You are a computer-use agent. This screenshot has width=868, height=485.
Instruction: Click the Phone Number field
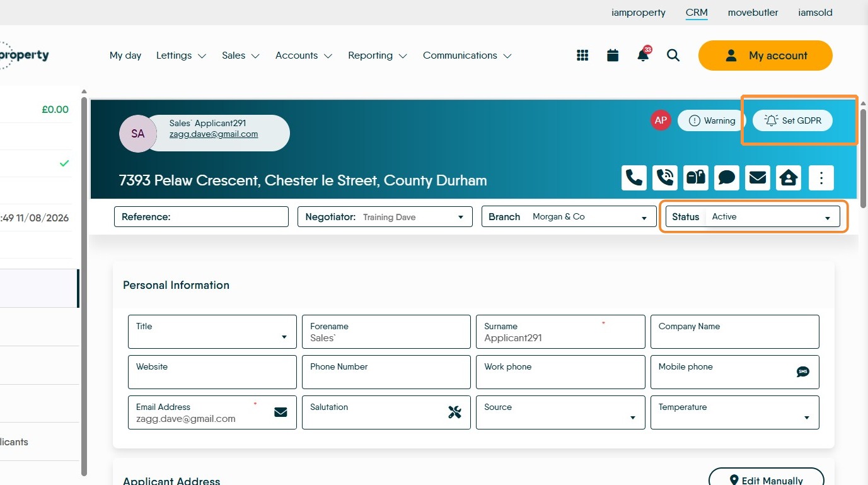(386, 372)
